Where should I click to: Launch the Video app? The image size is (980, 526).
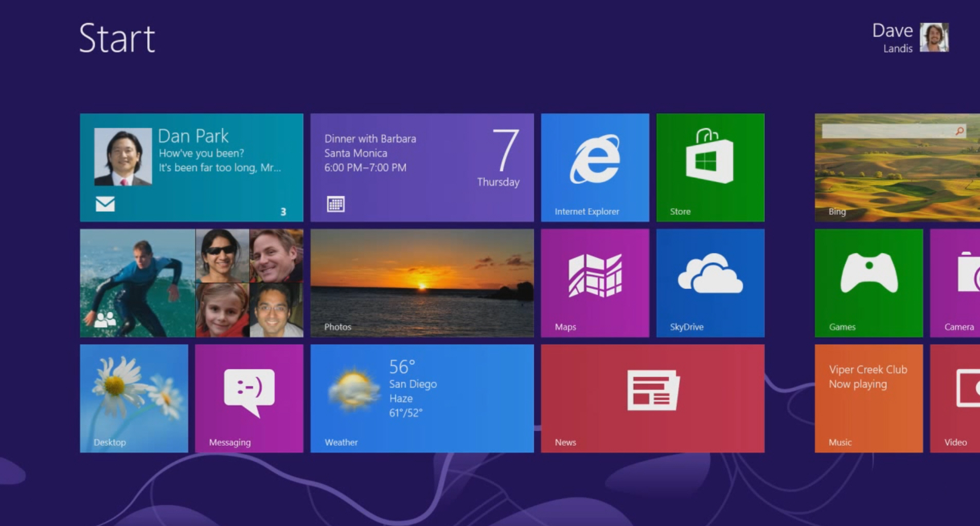pyautogui.click(x=957, y=399)
